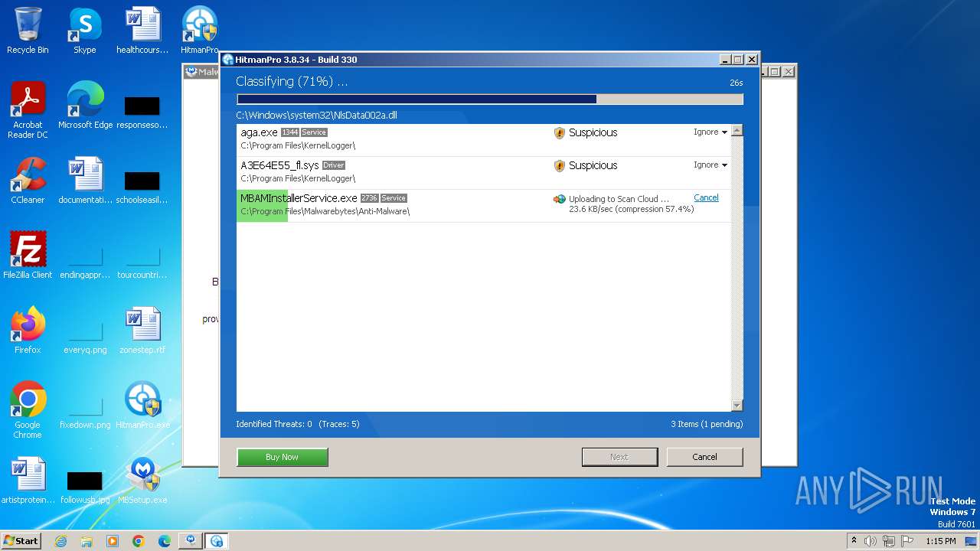The height and width of the screenshot is (551, 980).
Task: Click the disabled Next button
Action: point(619,457)
